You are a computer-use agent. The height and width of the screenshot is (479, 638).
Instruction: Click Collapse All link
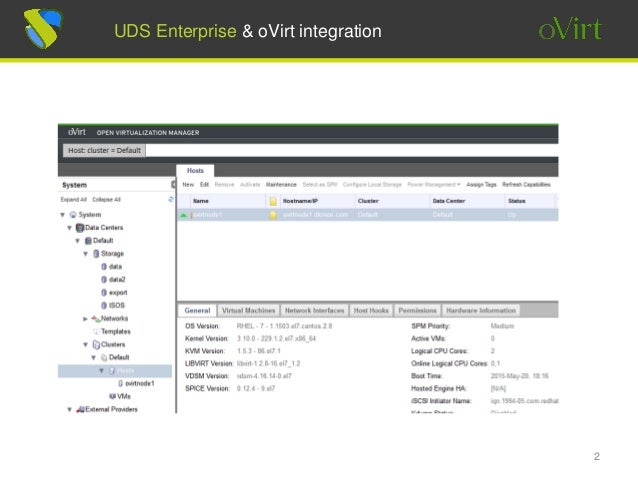[x=106, y=199]
